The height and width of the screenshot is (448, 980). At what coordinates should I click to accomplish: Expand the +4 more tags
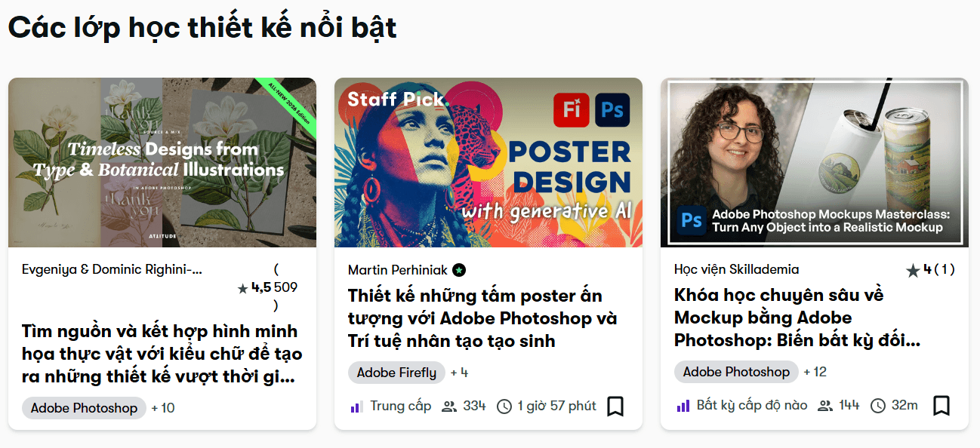[x=459, y=373]
